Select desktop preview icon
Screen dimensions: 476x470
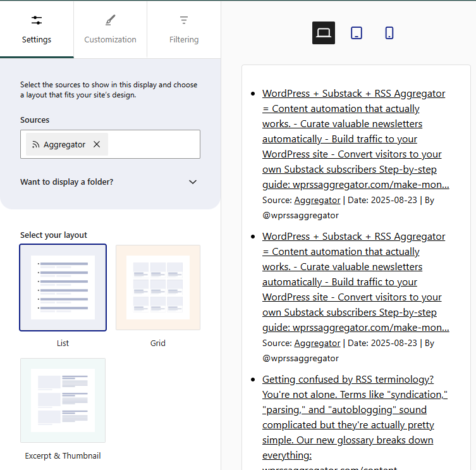tap(323, 33)
